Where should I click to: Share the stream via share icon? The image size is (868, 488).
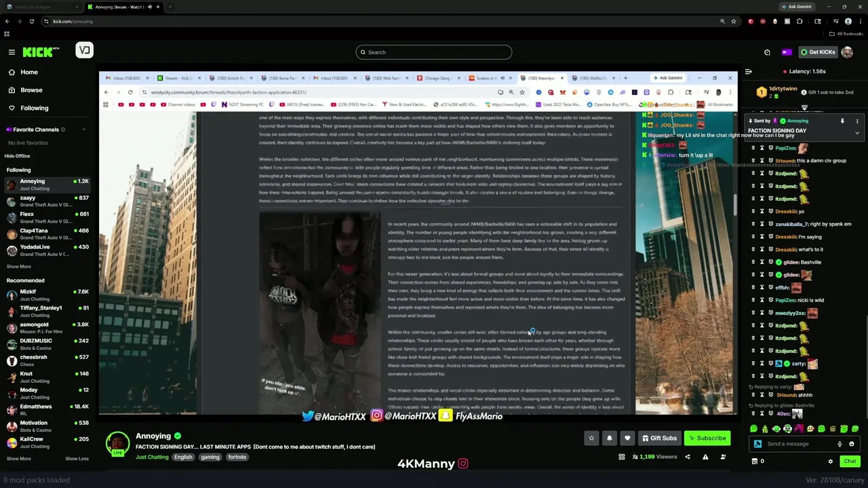tap(687, 457)
